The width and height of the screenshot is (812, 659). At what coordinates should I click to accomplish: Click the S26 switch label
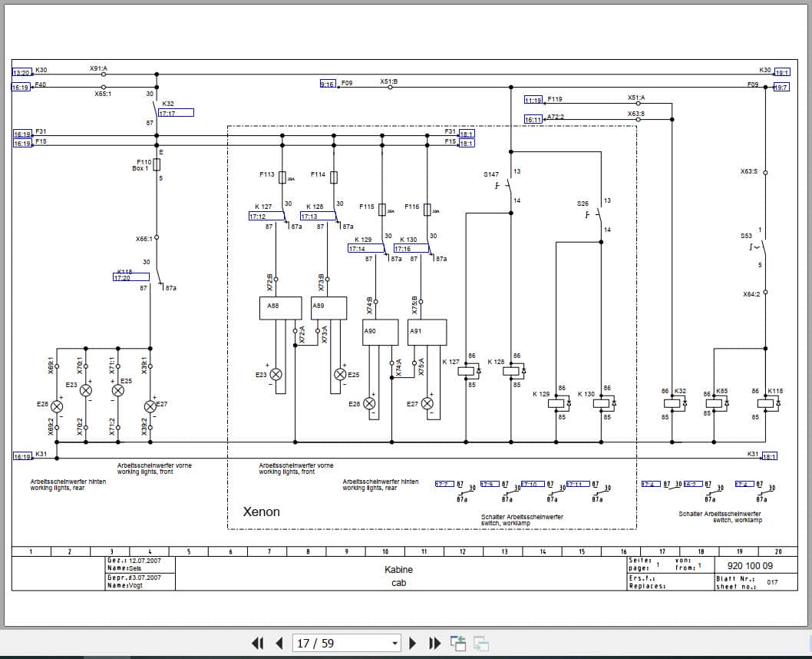coord(583,204)
